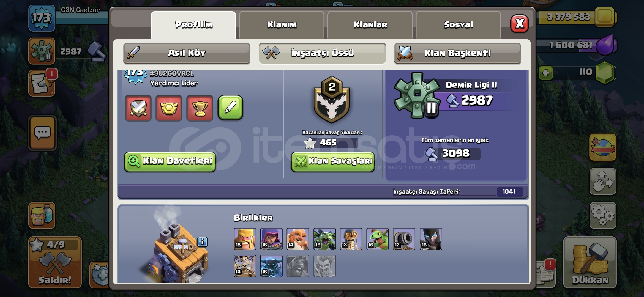Screen dimensions: 644x297
Task: Select the Barbarian troop icon
Action: (x=245, y=239)
